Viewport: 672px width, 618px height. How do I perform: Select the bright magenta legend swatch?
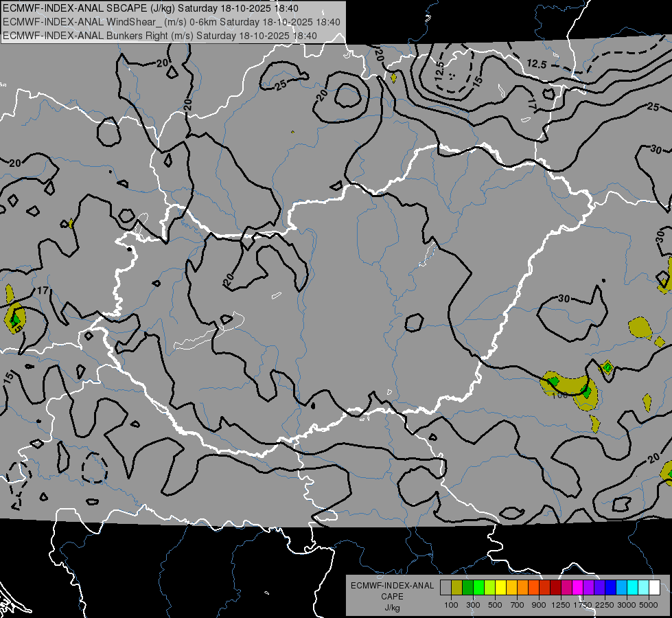point(578,587)
